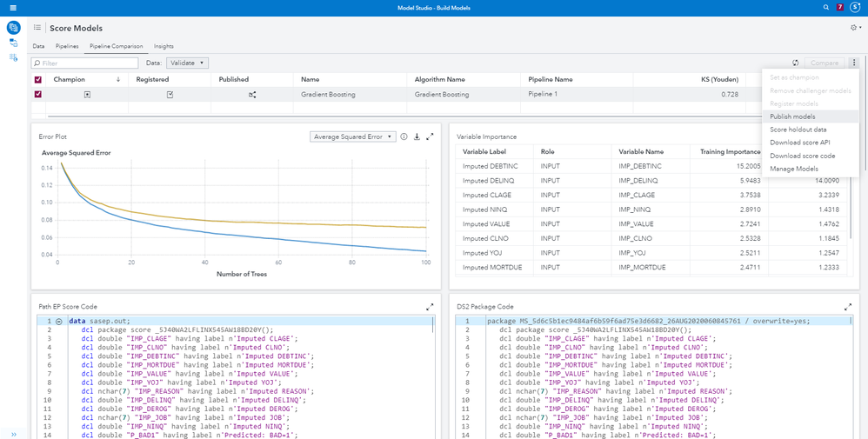
Task: Open the notifications badge showing 7
Action: (840, 7)
